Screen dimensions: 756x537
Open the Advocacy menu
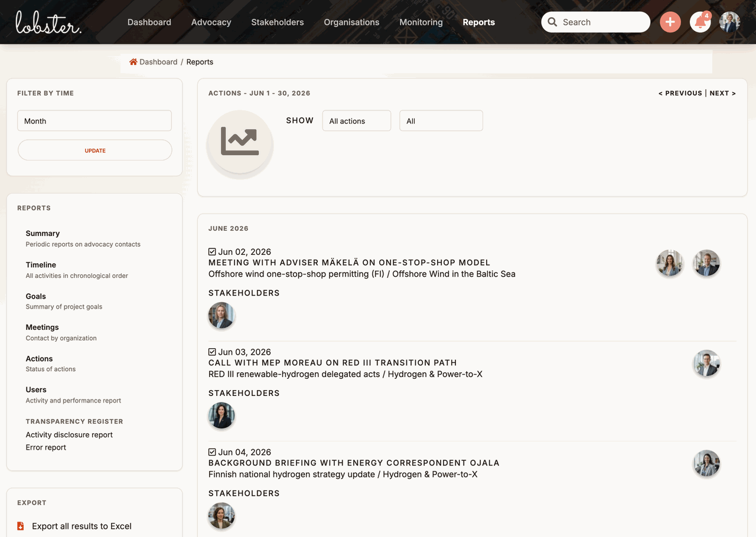tap(211, 22)
